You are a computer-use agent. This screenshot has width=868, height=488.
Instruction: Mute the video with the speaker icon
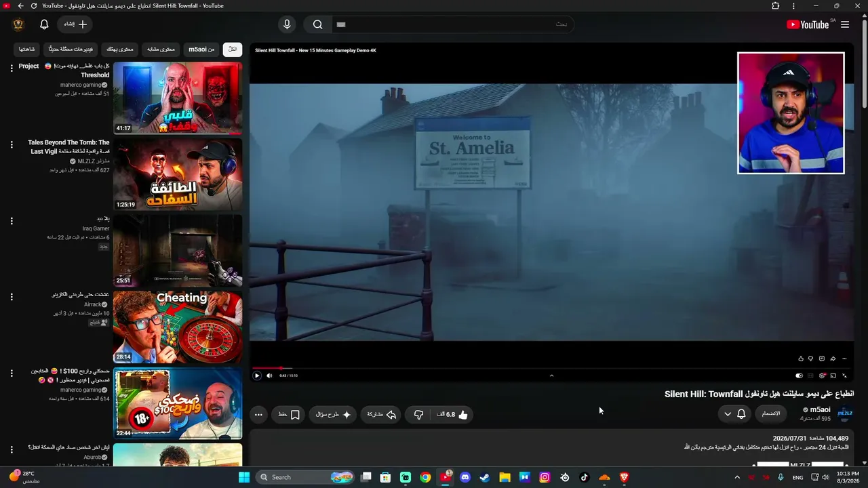[269, 375]
